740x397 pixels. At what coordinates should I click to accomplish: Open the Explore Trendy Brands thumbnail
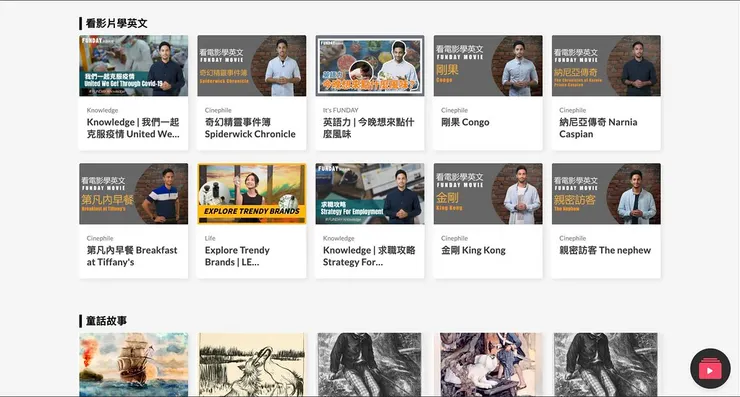click(x=252, y=194)
